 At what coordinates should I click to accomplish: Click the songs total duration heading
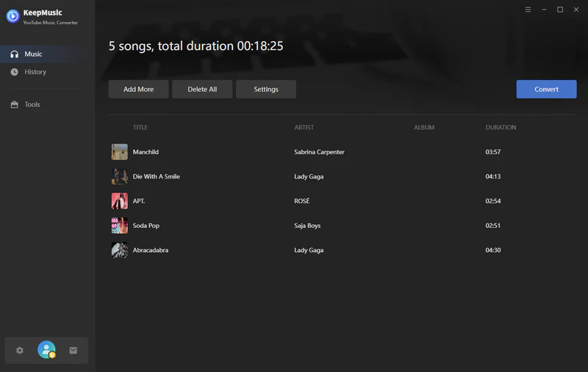coord(196,46)
